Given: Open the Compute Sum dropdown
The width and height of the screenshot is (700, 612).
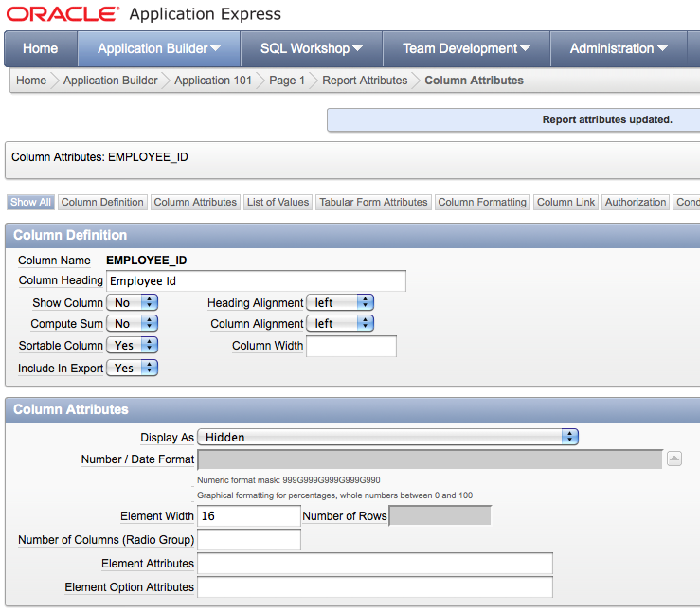Looking at the screenshot, I should click(133, 323).
